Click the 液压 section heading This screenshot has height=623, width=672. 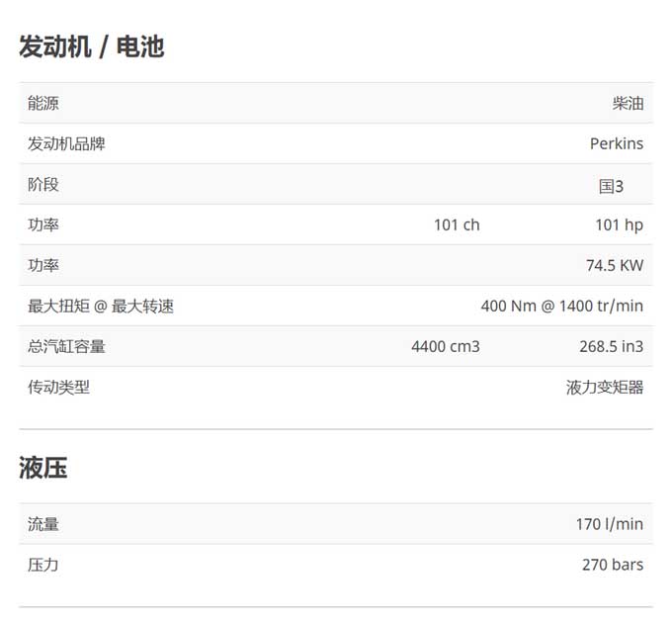[x=43, y=468]
